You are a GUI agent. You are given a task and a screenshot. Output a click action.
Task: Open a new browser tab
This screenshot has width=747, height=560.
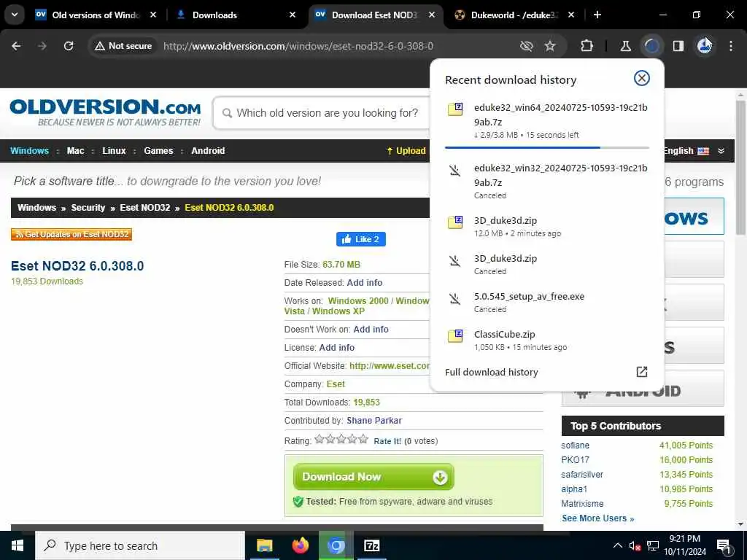pos(597,15)
